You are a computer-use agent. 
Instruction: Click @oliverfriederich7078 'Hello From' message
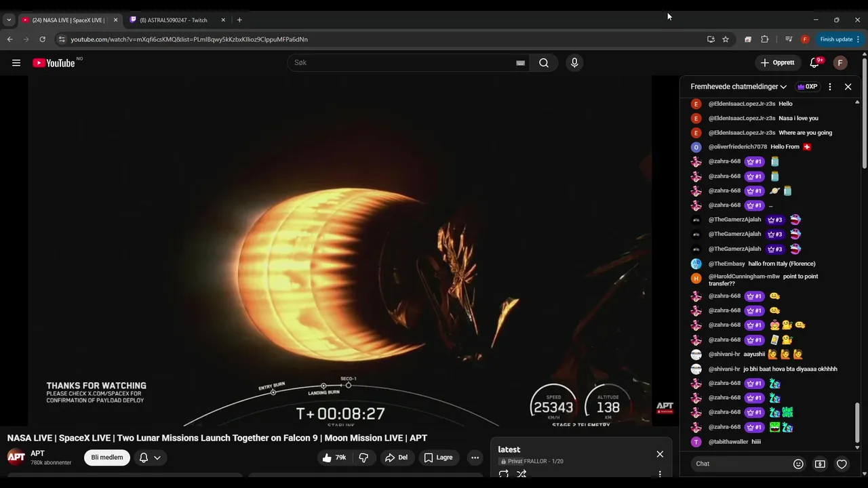tap(769, 147)
